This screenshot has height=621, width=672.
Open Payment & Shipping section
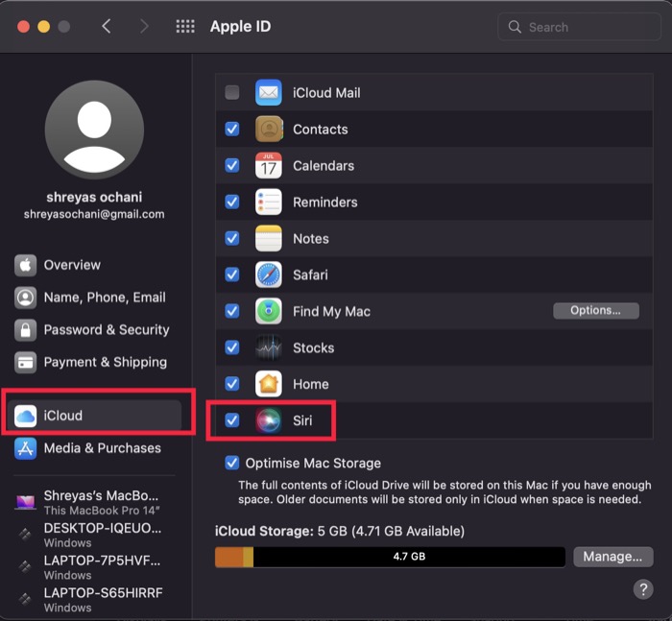point(95,363)
